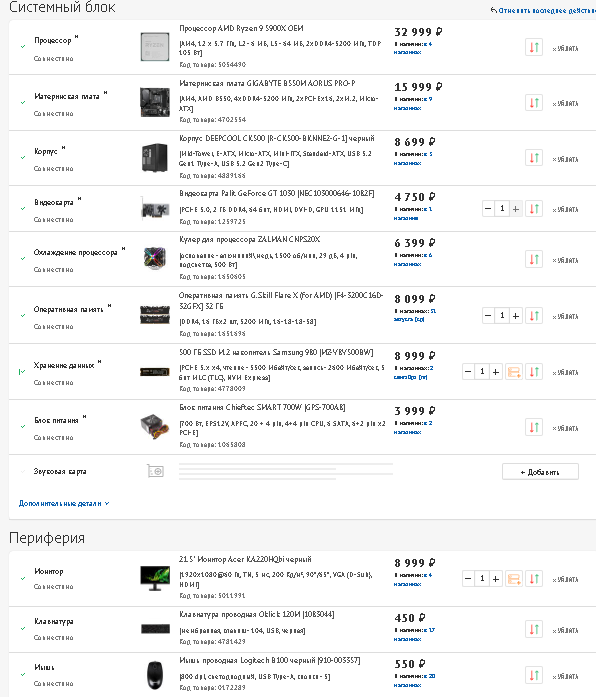Decrease SSD quantity with minus button

pos(468,372)
